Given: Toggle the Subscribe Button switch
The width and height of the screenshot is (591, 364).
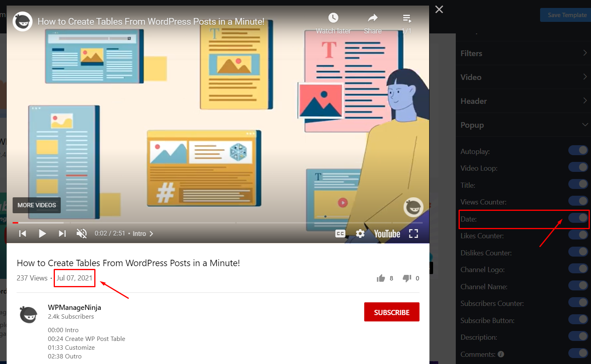Looking at the screenshot, I should pyautogui.click(x=578, y=319).
